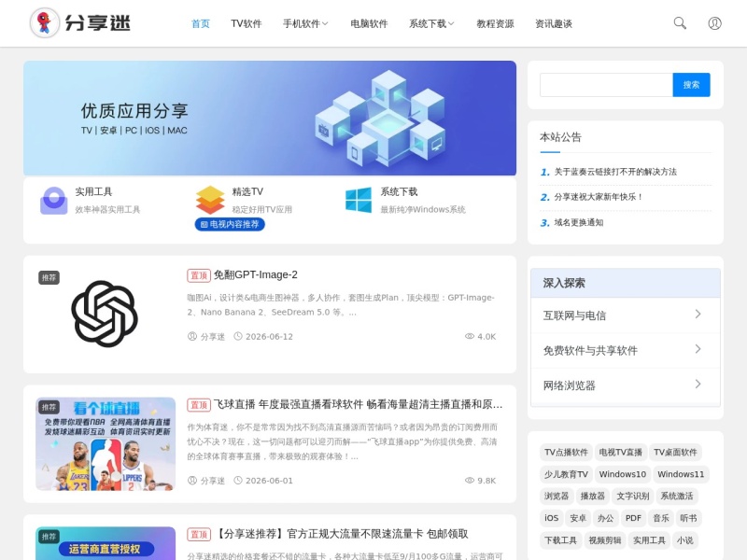Click the sidebar search input field

[606, 85]
